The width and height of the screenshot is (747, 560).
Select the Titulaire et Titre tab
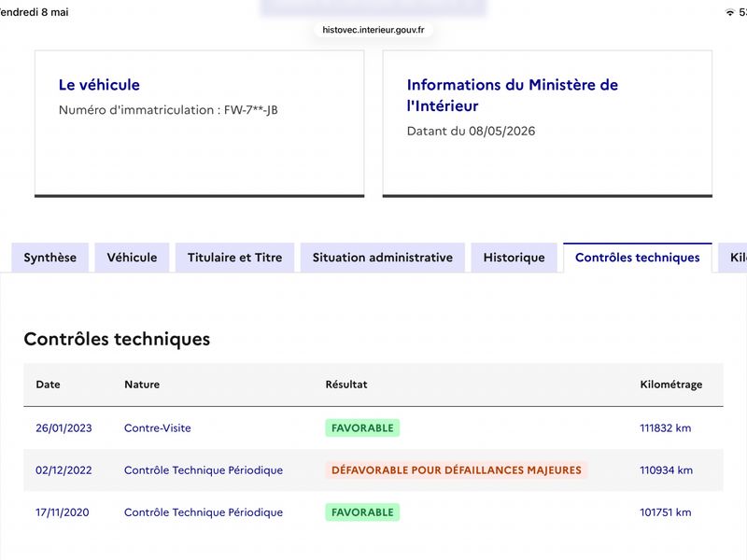point(235,258)
